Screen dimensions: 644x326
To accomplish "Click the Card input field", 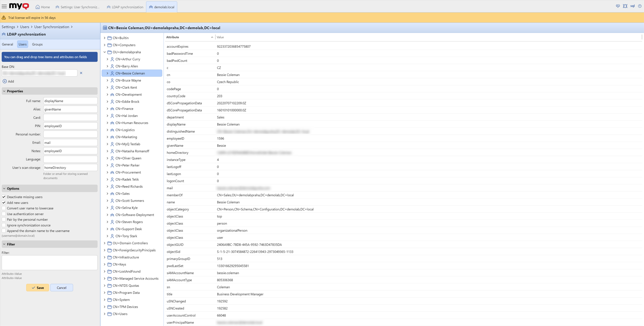I will pos(70,118).
